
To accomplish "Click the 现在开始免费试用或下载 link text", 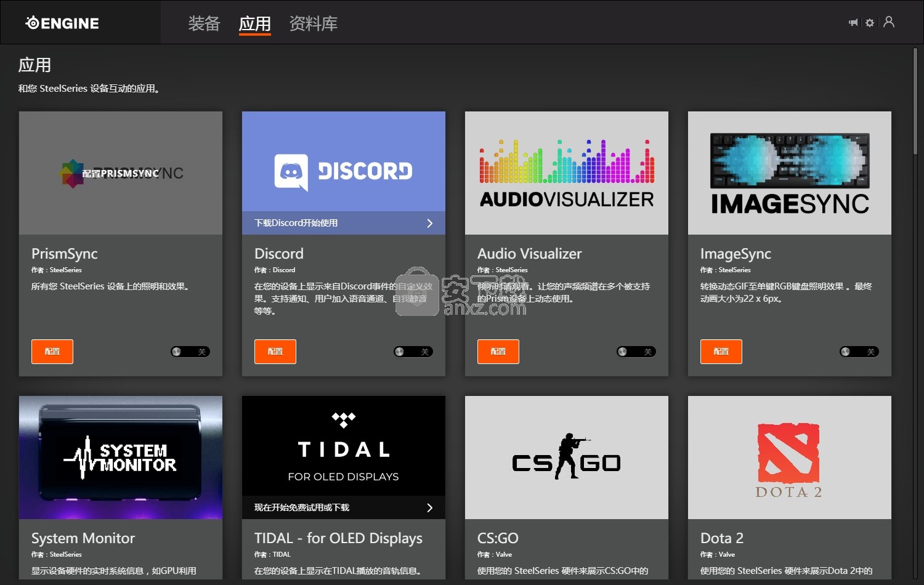I will (x=302, y=507).
